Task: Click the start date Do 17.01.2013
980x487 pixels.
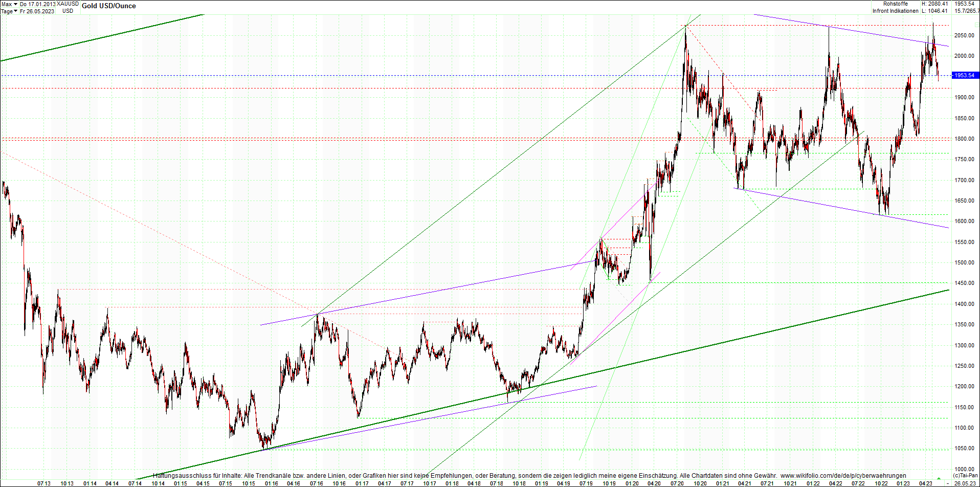Action: click(38, 4)
